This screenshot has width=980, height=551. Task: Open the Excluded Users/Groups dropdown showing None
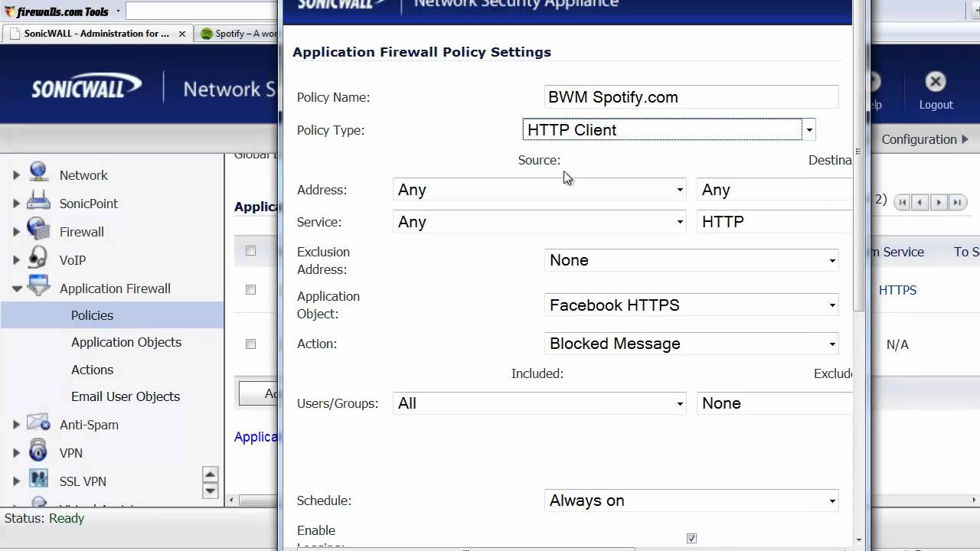pos(774,403)
